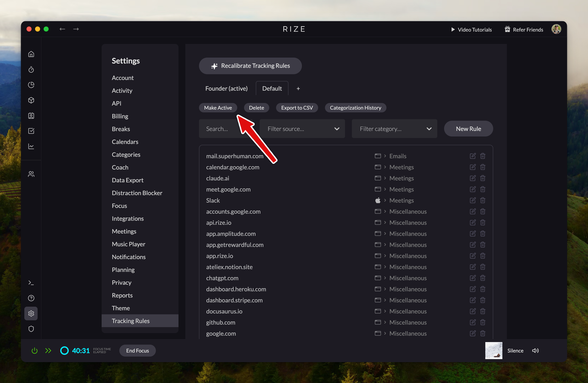Click the Silence track name
The image size is (588, 383).
click(515, 350)
